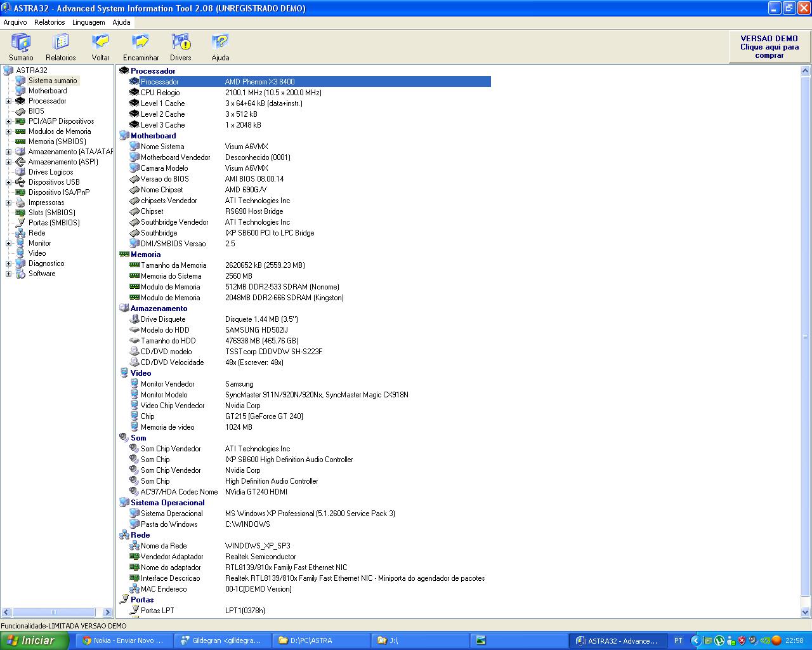Screen dimensions: 812x650
Task: Select the Versao do BIOS row
Action: 310,179
